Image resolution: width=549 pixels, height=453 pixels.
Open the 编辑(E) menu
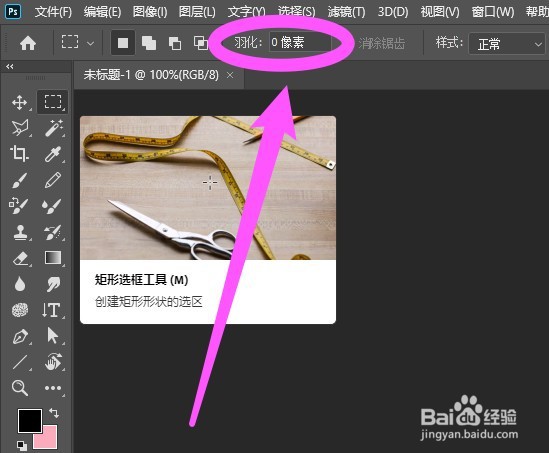[x=102, y=12]
